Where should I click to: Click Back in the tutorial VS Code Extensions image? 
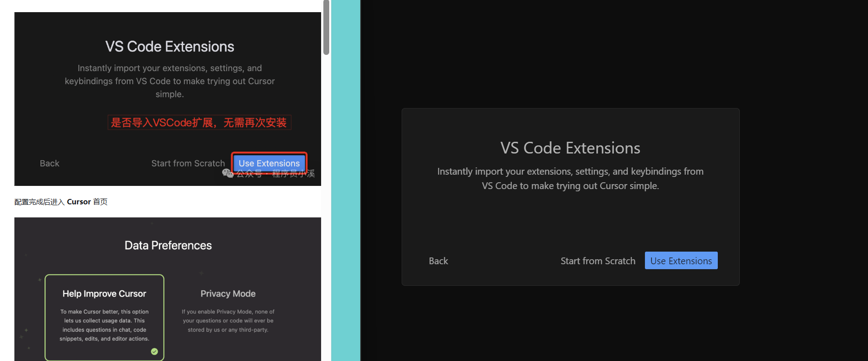coord(49,163)
